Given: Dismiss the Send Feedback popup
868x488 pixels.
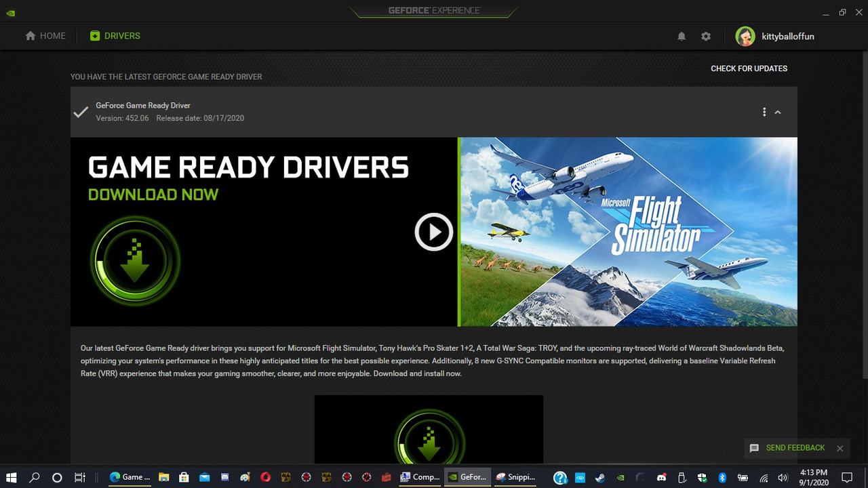Looking at the screenshot, I should click(x=840, y=448).
